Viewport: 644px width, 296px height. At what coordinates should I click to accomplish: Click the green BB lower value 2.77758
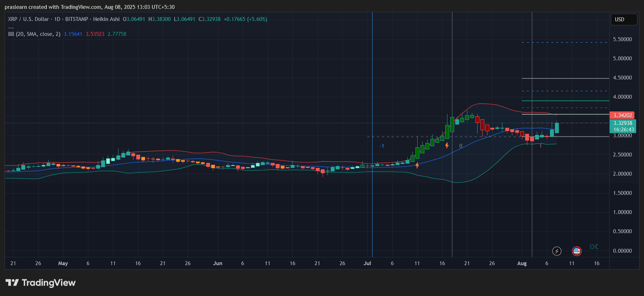click(117, 34)
